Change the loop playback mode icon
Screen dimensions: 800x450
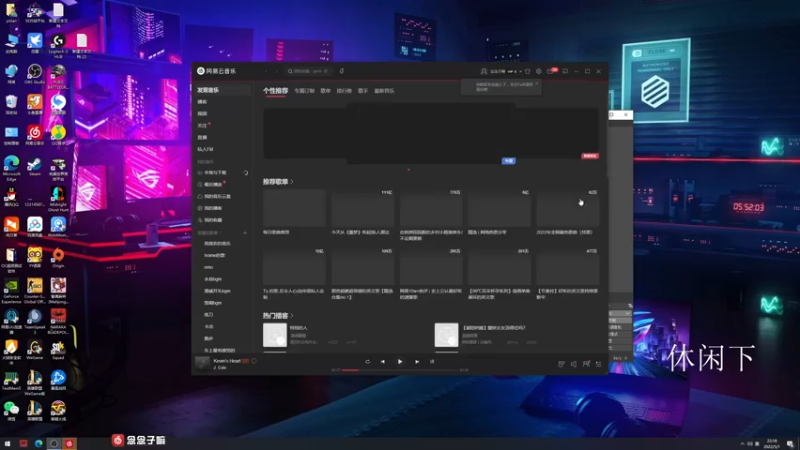pyautogui.click(x=367, y=361)
